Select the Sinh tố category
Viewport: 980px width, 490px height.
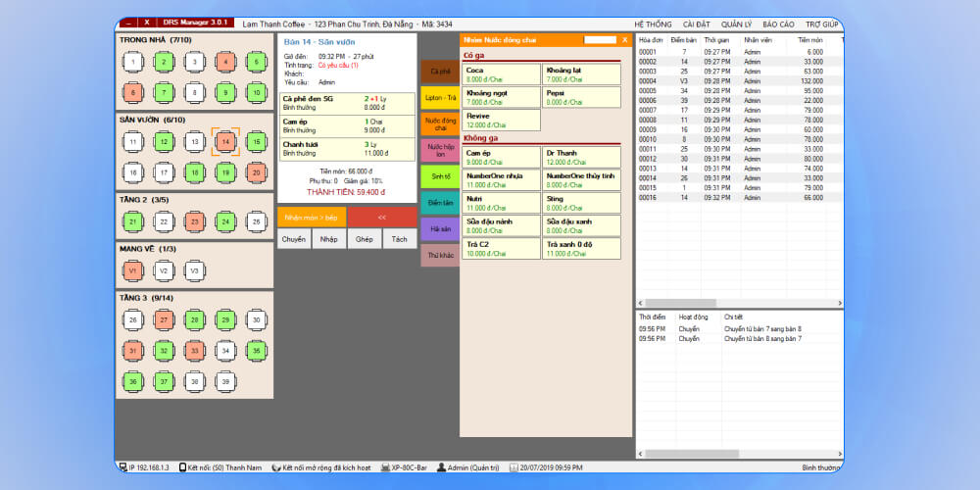(x=440, y=176)
